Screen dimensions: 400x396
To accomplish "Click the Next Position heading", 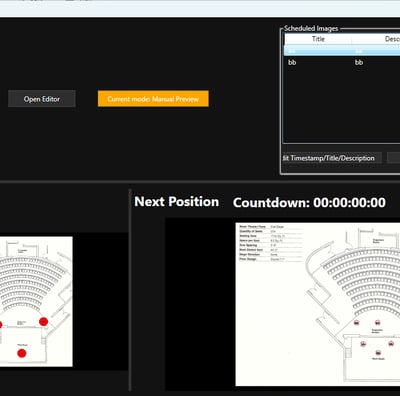I will pyautogui.click(x=177, y=202).
